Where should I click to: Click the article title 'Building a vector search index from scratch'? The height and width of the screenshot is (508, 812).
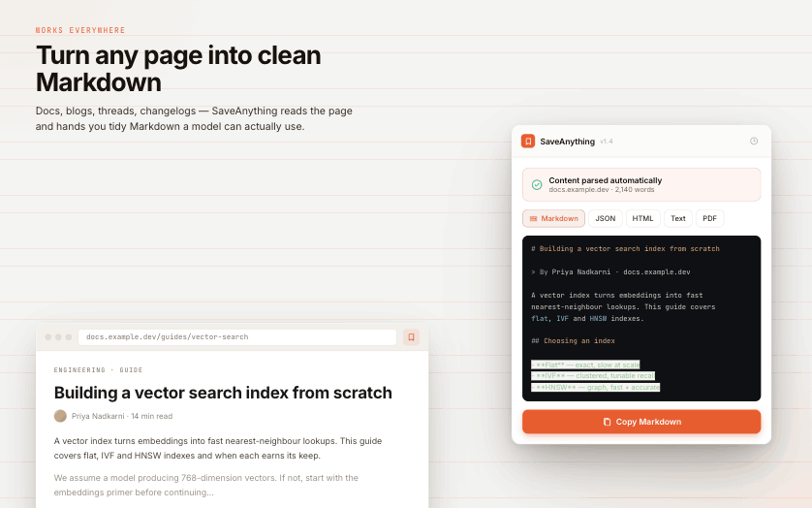click(x=223, y=393)
